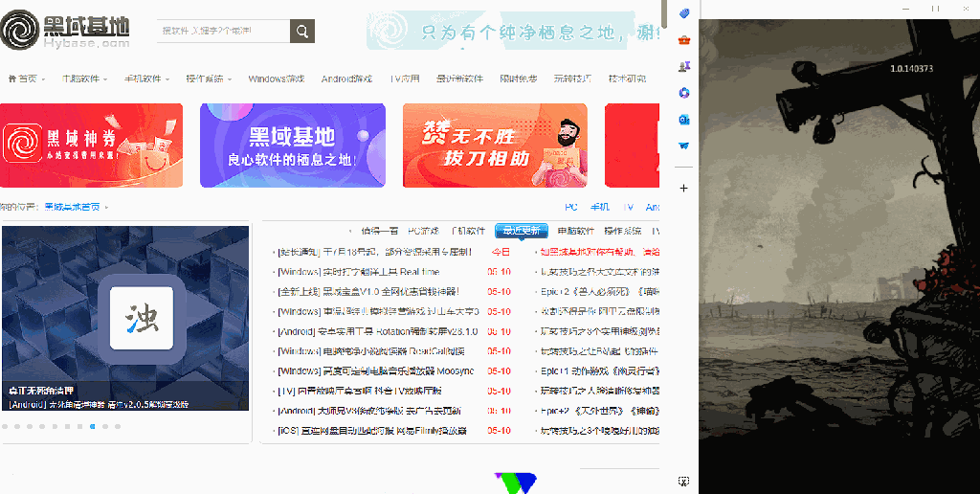The width and height of the screenshot is (980, 494).
Task: Open the 站长通知 7月18号 notice article
Action: pos(374,252)
